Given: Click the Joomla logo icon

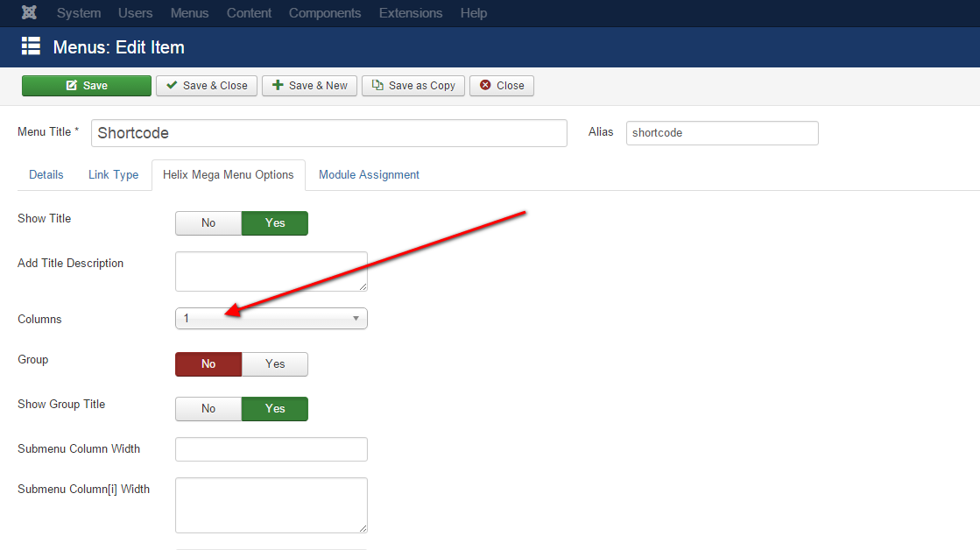Looking at the screenshot, I should point(30,13).
